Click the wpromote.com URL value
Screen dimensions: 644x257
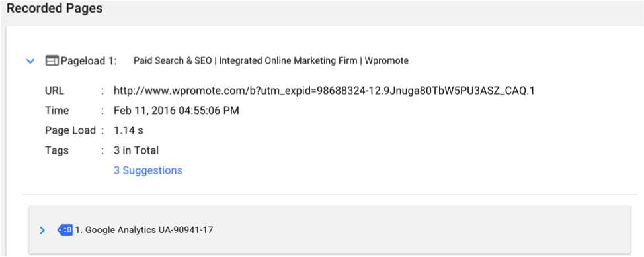click(x=324, y=91)
